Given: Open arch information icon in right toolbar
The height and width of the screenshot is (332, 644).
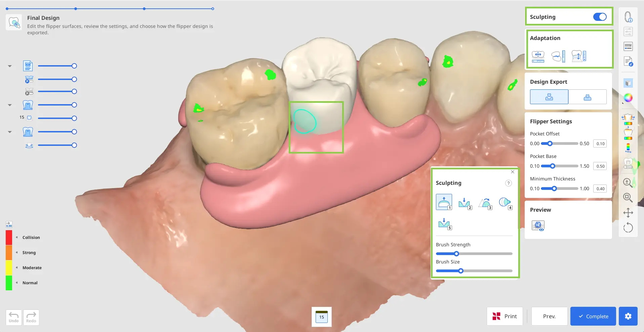Looking at the screenshot, I should (628, 17).
